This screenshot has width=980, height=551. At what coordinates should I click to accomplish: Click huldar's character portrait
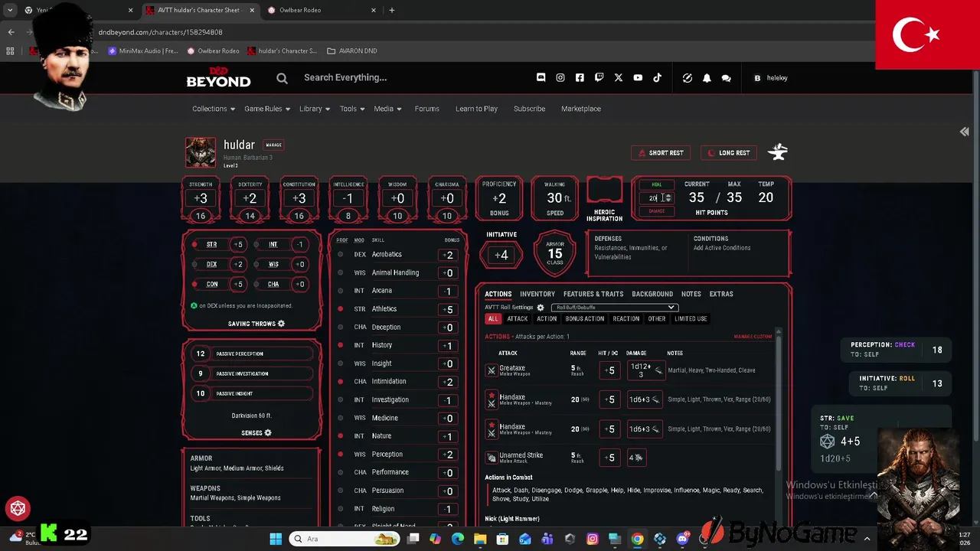201,152
